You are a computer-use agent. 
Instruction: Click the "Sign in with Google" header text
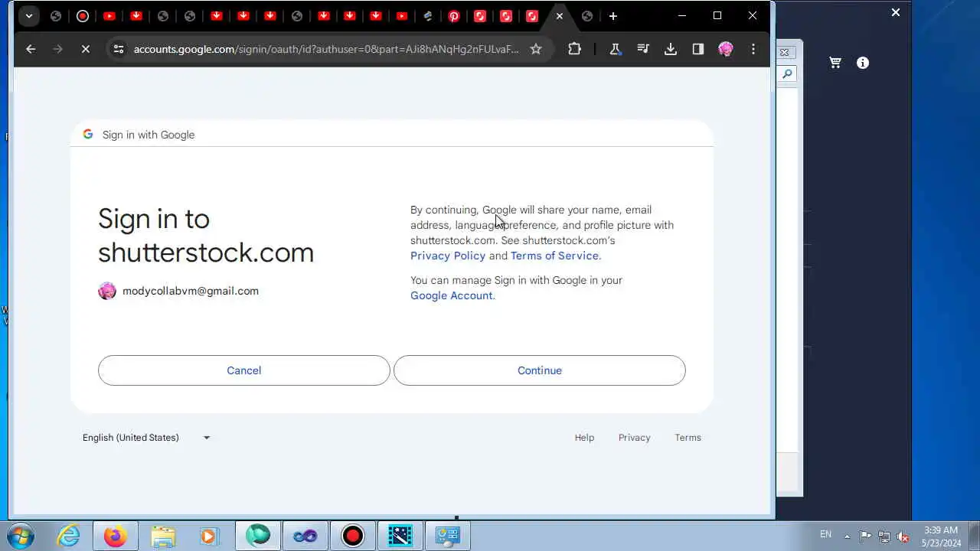[x=149, y=135]
